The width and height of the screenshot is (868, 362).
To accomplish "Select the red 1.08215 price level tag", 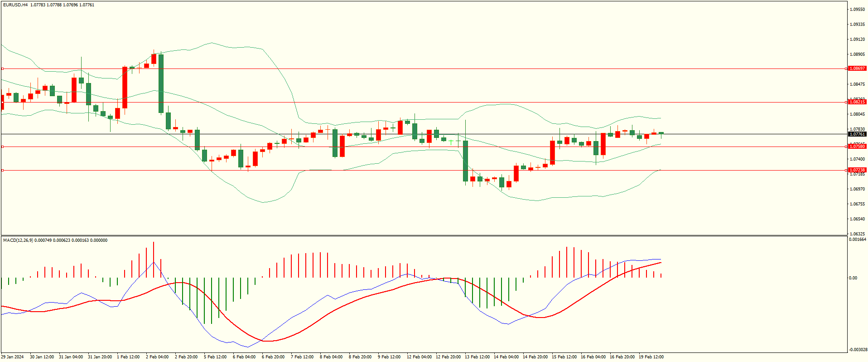I will pyautogui.click(x=857, y=102).
